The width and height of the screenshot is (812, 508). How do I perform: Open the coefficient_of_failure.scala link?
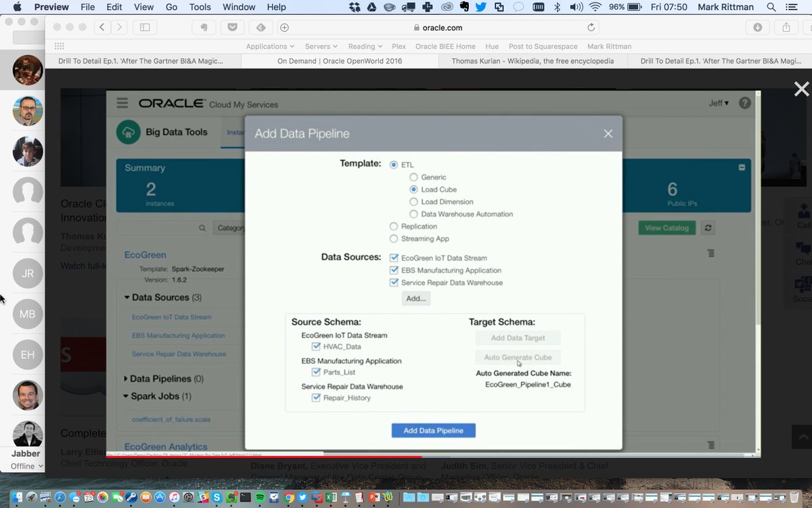coord(171,419)
